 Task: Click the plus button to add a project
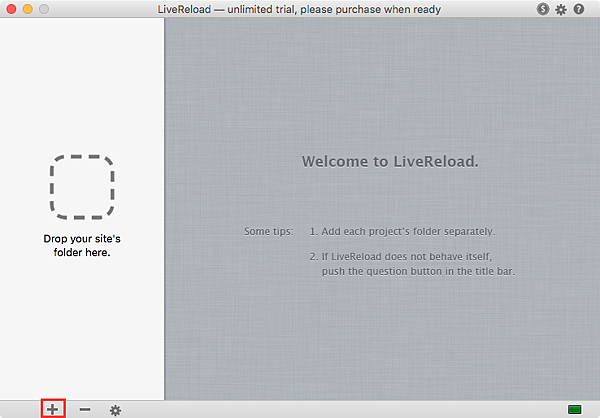pos(53,410)
